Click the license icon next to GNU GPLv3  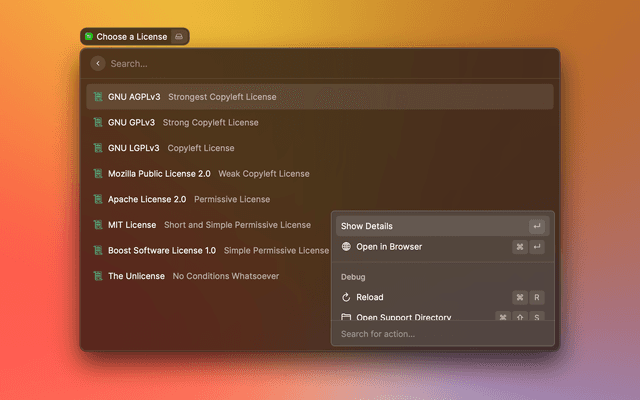98,123
